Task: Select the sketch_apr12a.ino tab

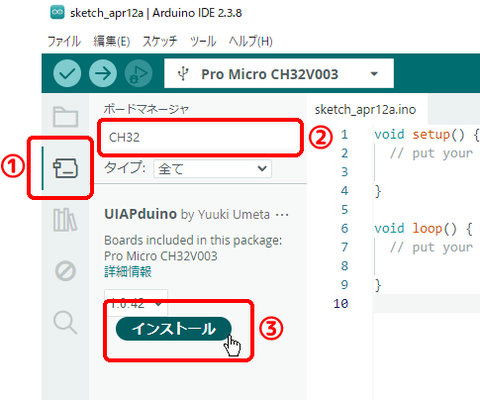Action: [x=365, y=109]
